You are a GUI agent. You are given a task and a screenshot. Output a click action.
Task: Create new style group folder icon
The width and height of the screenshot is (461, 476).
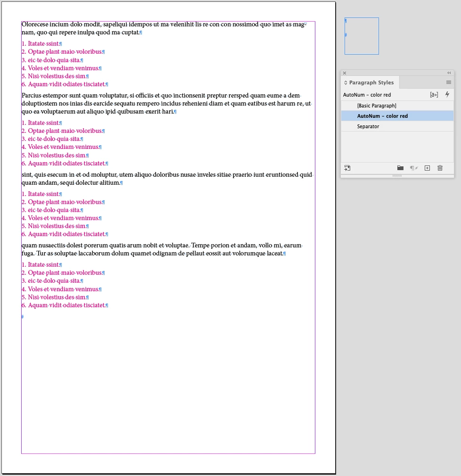pos(400,168)
